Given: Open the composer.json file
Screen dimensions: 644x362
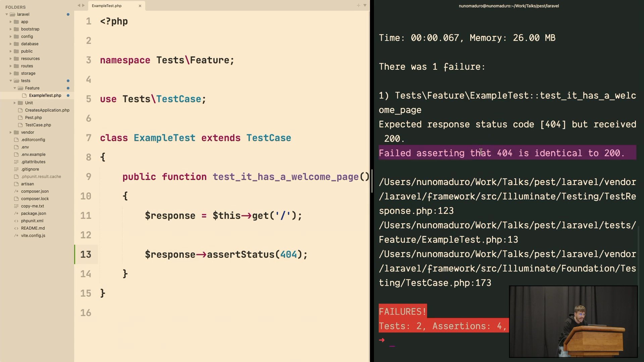Looking at the screenshot, I should pyautogui.click(x=35, y=191).
